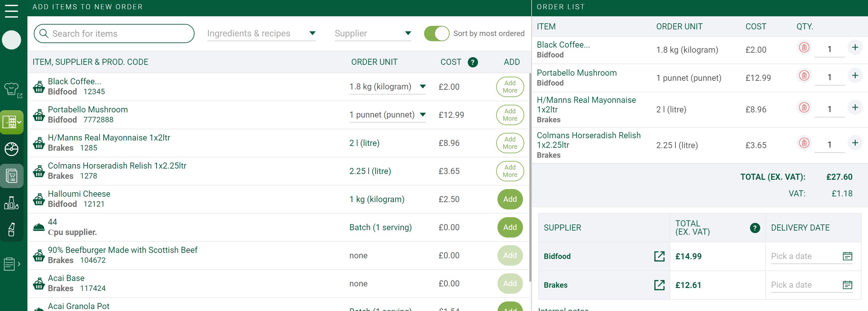Viewport: 868px width, 311px height.
Task: Toggle Sort by most ordered switch
Action: 436,34
